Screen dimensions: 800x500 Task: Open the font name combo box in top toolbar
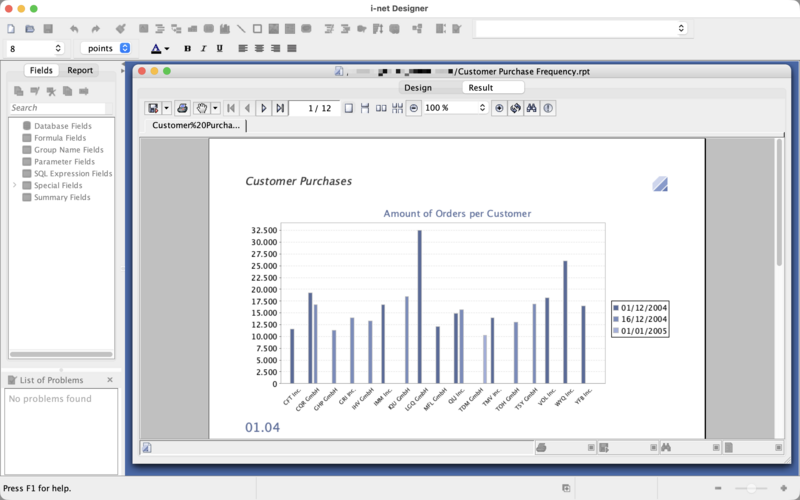point(581,29)
